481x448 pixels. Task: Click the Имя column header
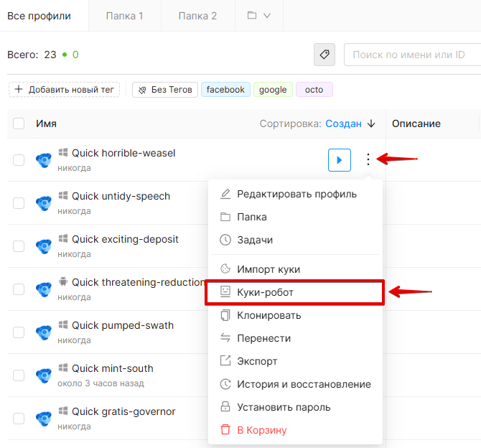(47, 123)
